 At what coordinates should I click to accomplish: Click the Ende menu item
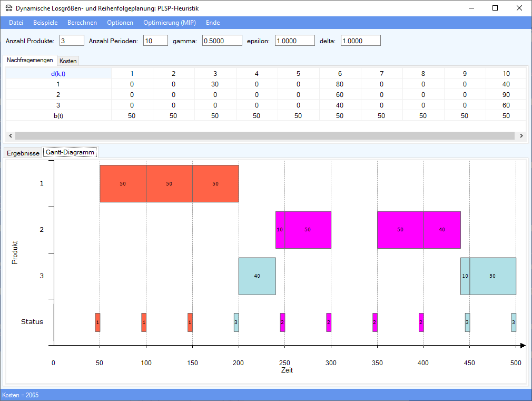pyautogui.click(x=213, y=23)
